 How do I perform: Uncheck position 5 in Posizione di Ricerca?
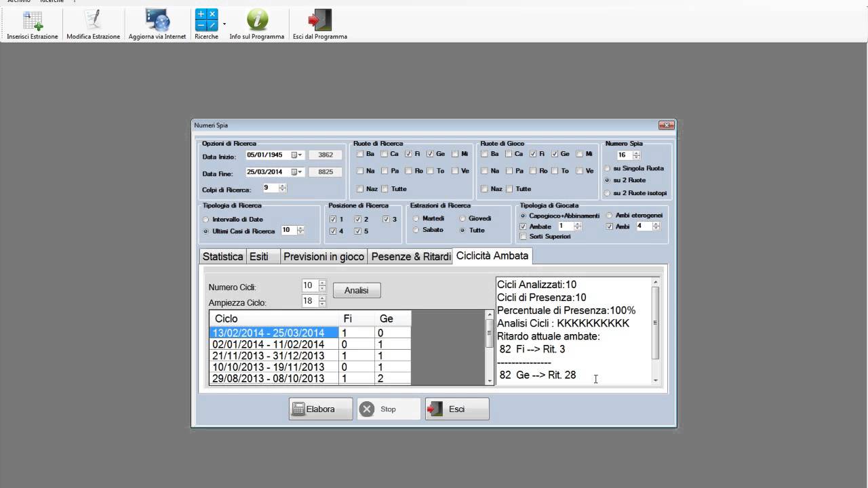click(x=357, y=231)
